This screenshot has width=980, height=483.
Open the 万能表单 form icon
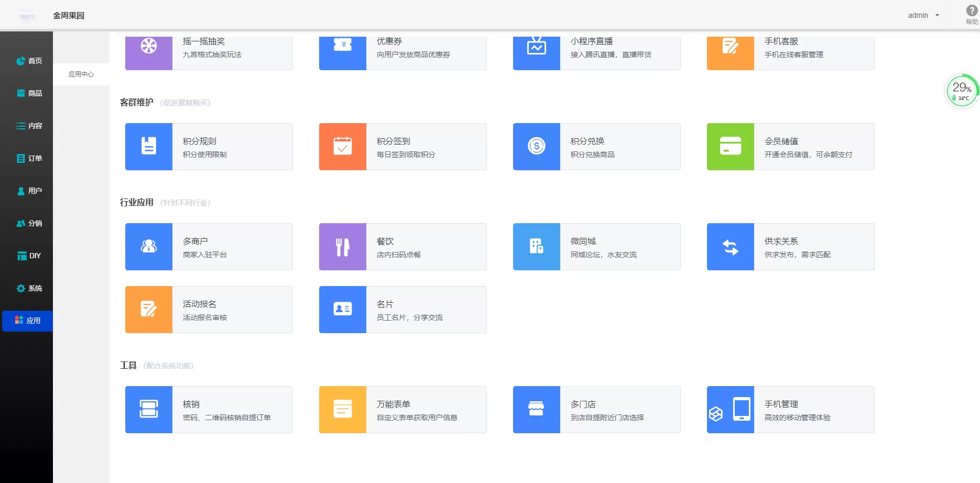[x=343, y=410]
